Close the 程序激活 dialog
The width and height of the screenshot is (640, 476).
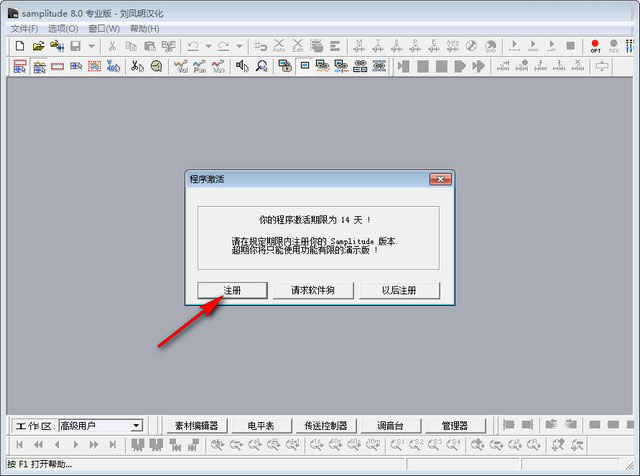[440, 179]
